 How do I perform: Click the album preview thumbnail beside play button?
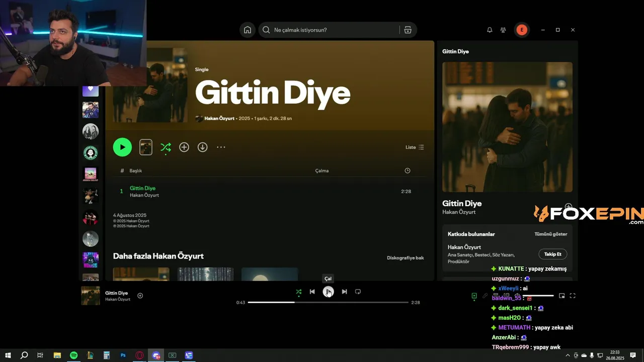click(146, 147)
